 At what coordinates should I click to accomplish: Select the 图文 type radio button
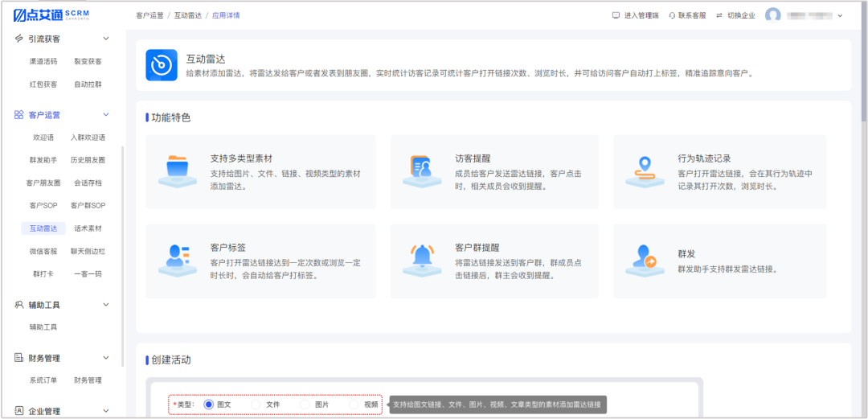[x=208, y=405]
